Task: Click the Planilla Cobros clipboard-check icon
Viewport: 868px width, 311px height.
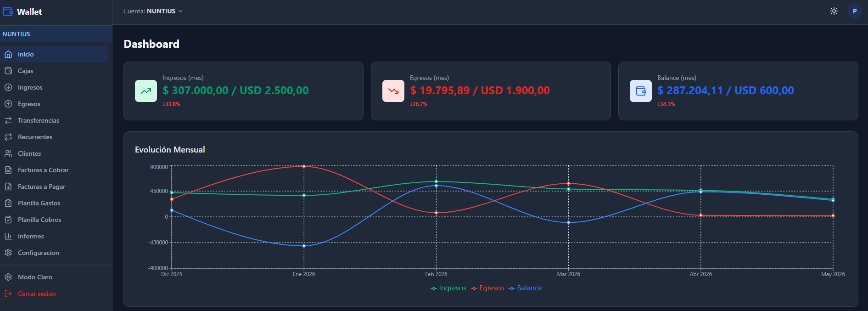Action: pyautogui.click(x=8, y=220)
